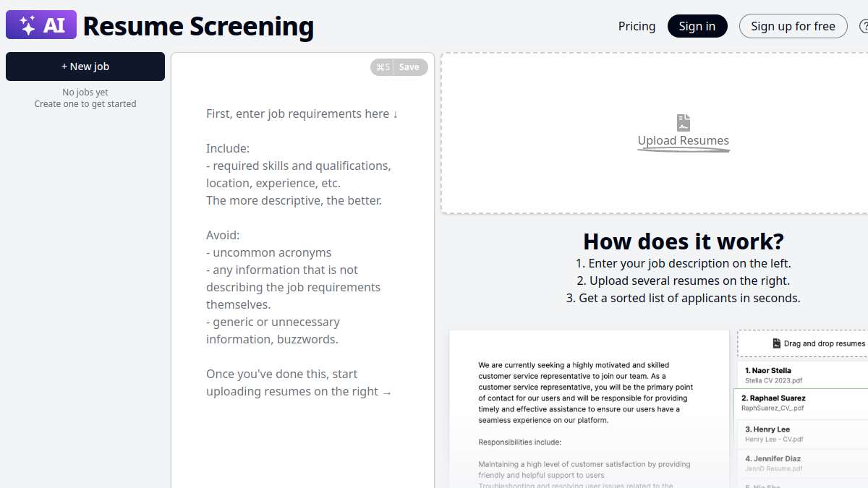The height and width of the screenshot is (488, 868).
Task: Click the purple AI sparkle logo
Action: (x=41, y=25)
